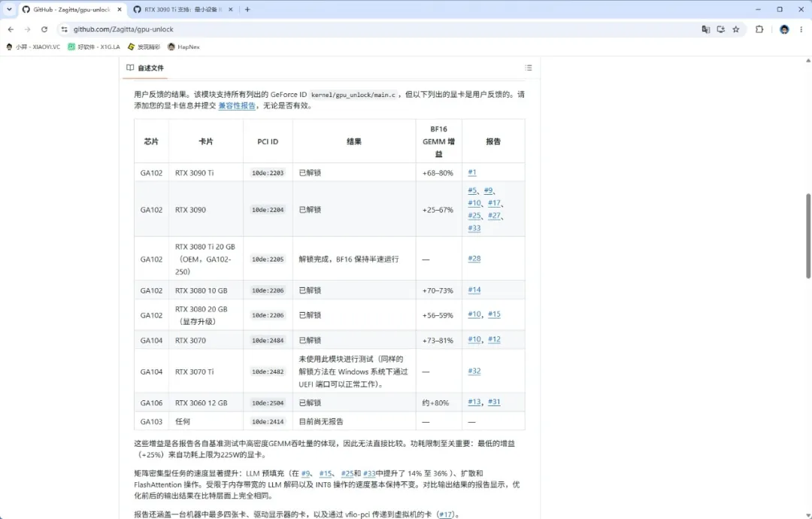812x519 pixels.
Task: Select PCI ID cell 10de:2204
Action: coord(268,210)
